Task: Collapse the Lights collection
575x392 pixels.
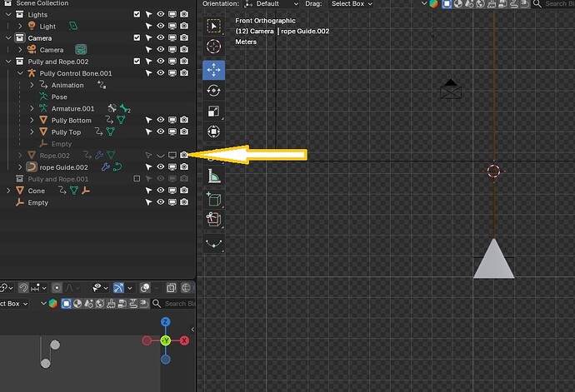Action: coord(8,14)
